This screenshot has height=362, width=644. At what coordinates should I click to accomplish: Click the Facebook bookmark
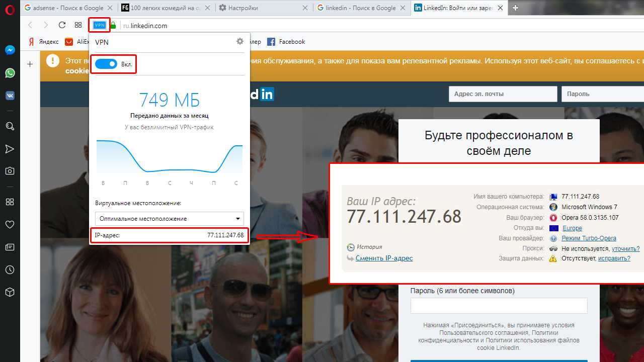pos(286,42)
